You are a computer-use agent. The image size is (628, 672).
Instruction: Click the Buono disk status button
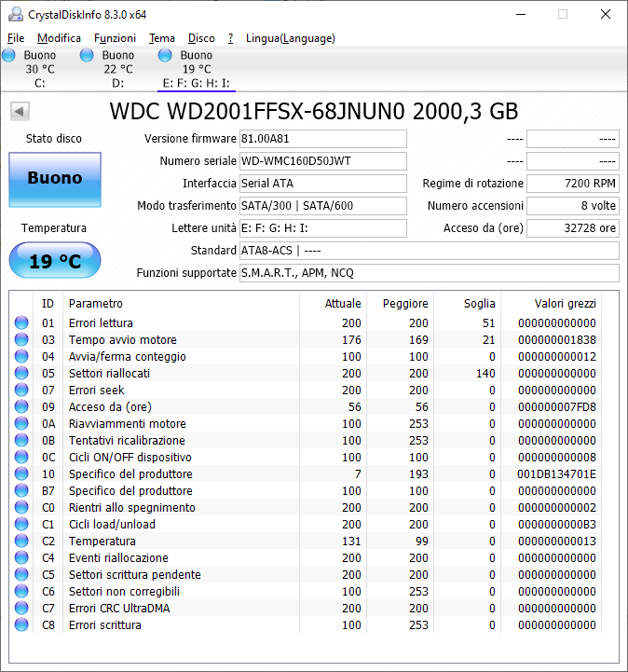coord(55,180)
